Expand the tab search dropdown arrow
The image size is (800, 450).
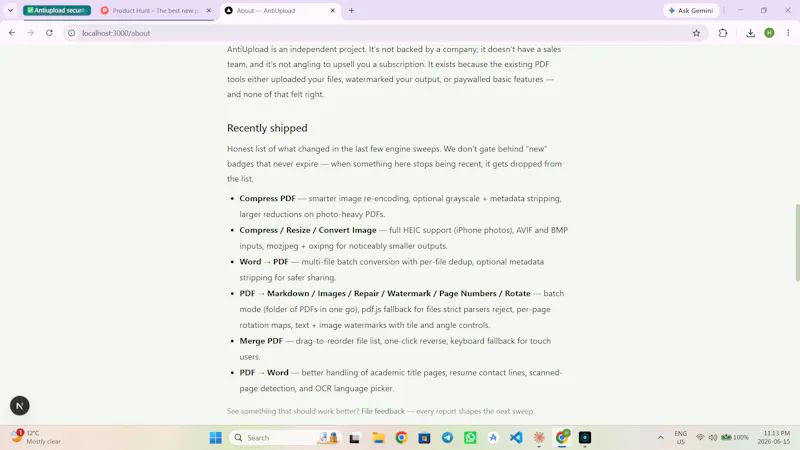(x=10, y=10)
